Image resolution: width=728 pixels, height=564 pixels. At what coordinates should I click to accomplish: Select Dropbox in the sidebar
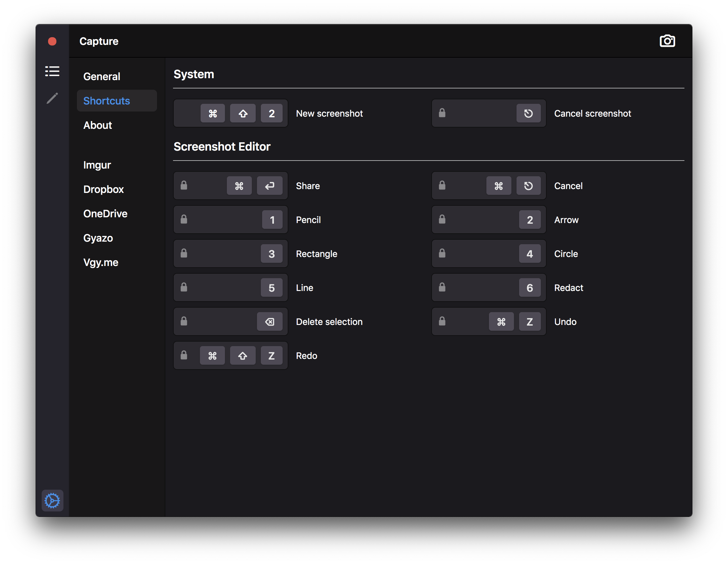click(x=103, y=189)
